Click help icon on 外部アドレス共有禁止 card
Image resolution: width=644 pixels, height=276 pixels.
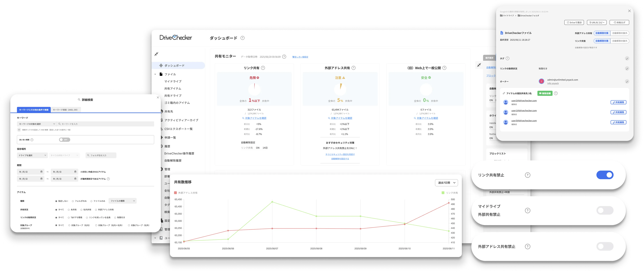point(527,247)
